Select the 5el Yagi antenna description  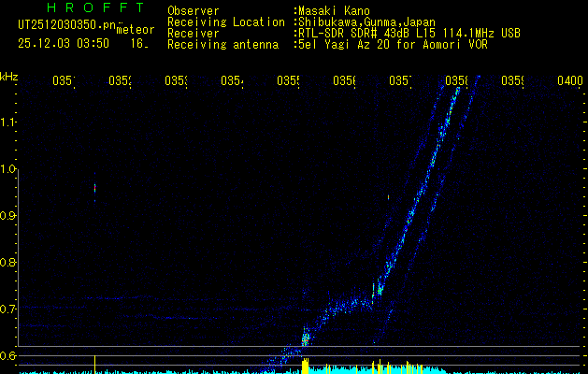pos(392,44)
